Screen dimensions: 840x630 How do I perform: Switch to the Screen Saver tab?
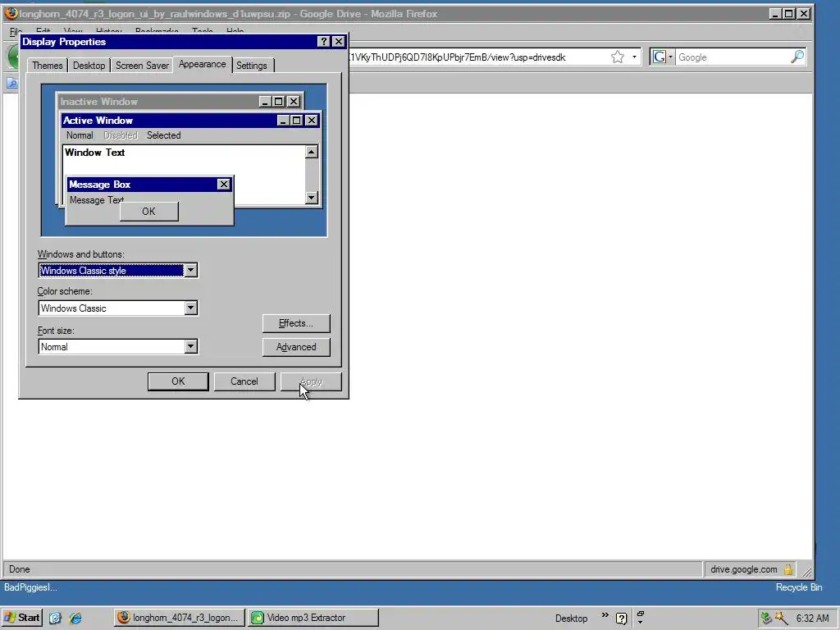click(x=142, y=66)
